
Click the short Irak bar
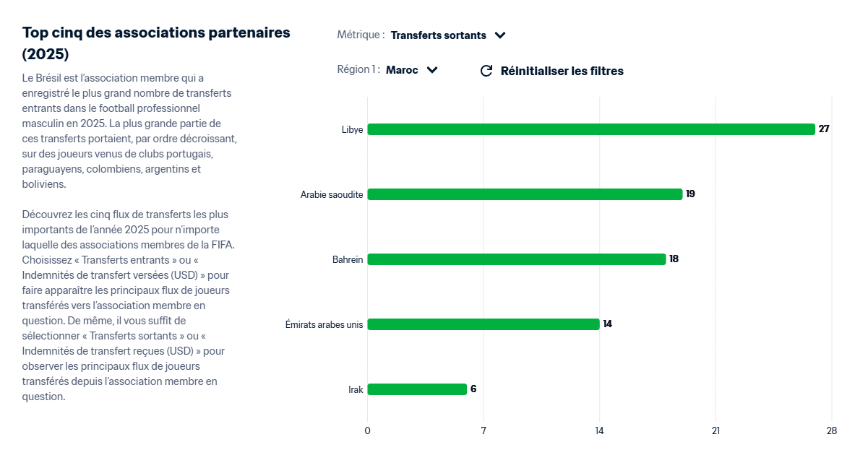(417, 389)
